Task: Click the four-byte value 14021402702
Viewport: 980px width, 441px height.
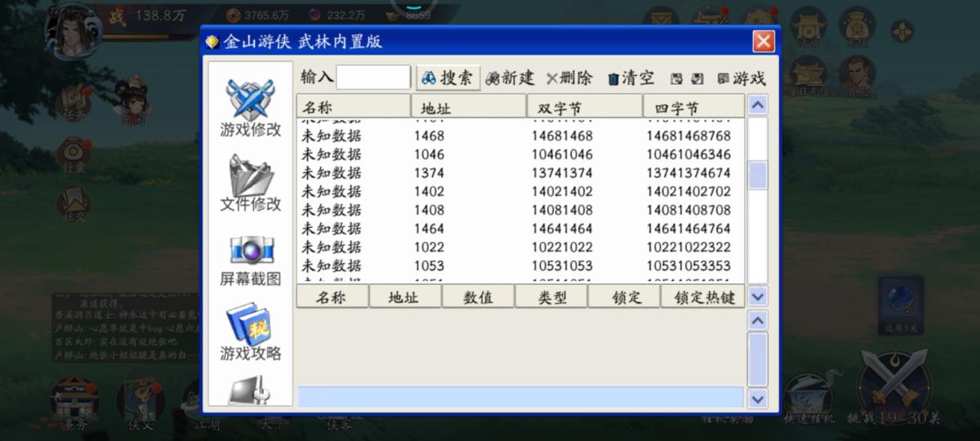Action: click(688, 192)
